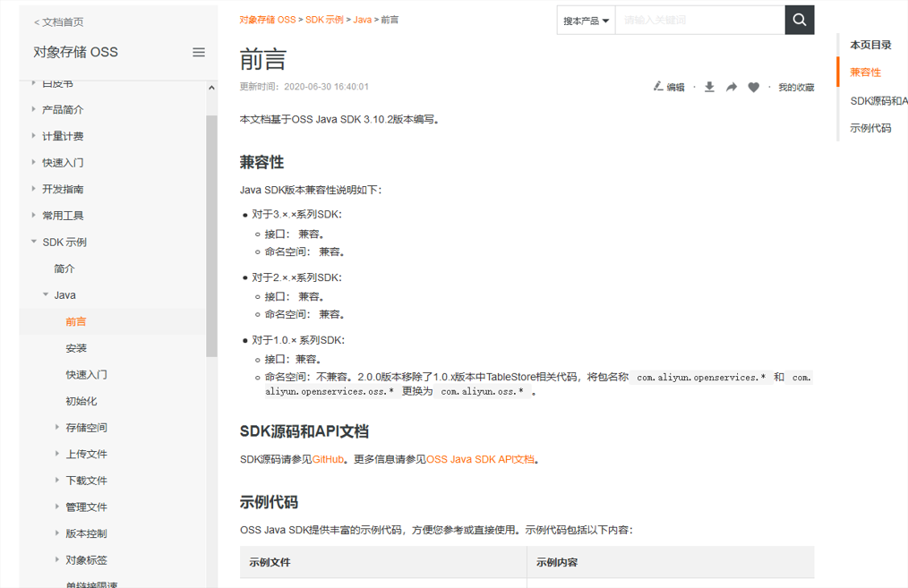
Task: Click the edit pencil icon
Action: (658, 87)
